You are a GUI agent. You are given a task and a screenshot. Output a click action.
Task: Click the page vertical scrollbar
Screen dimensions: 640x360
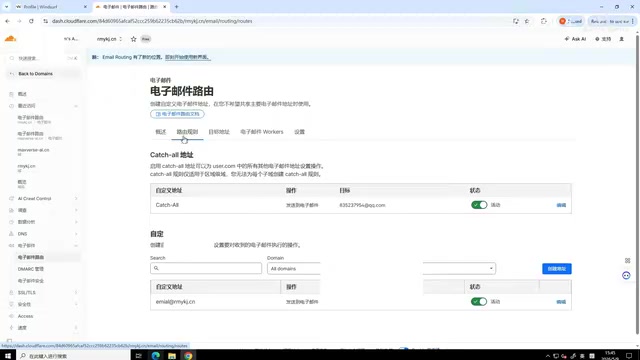pos(637,184)
